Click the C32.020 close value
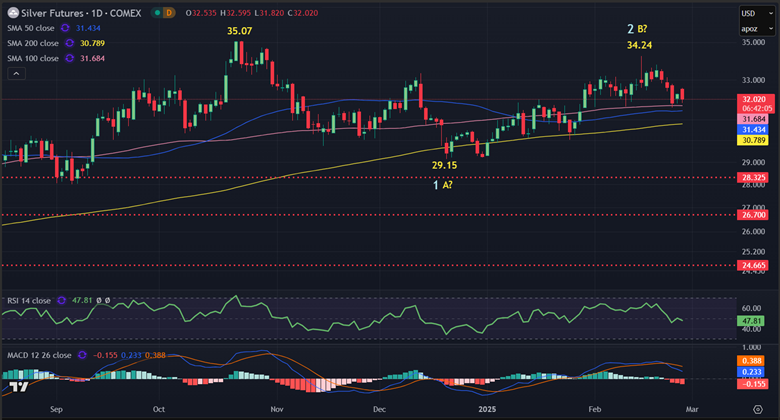 pyautogui.click(x=302, y=13)
